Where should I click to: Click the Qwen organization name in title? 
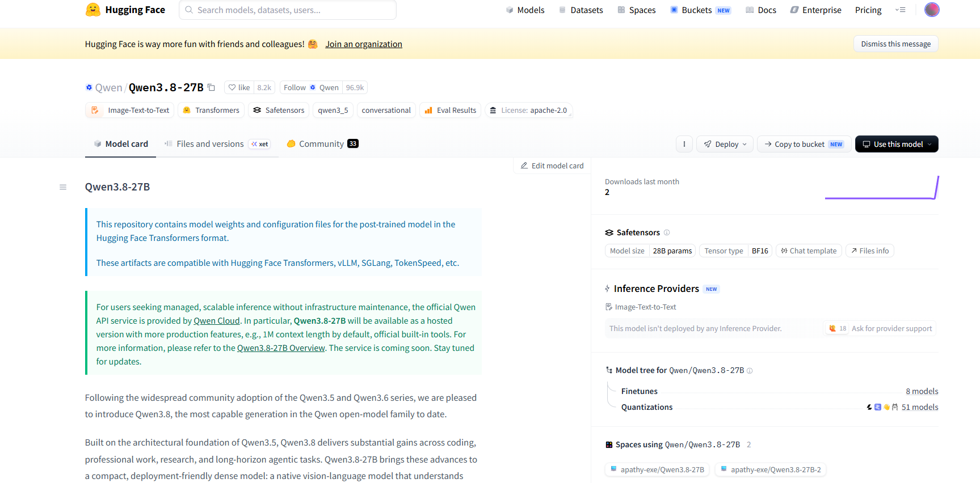108,87
